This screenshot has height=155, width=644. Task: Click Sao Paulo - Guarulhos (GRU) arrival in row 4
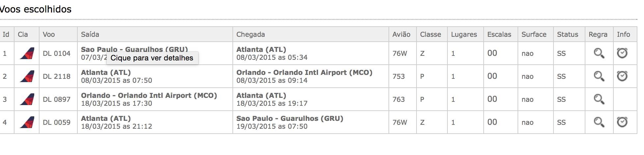(x=290, y=119)
